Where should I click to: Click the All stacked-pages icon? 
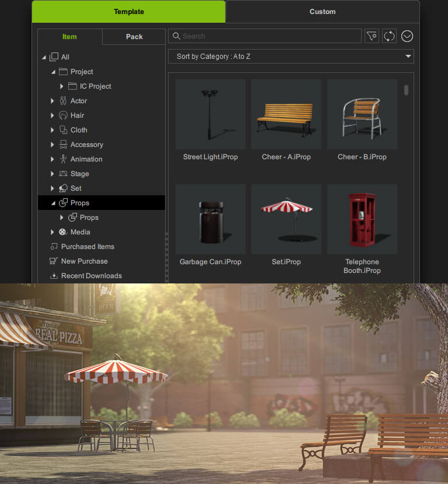click(54, 57)
